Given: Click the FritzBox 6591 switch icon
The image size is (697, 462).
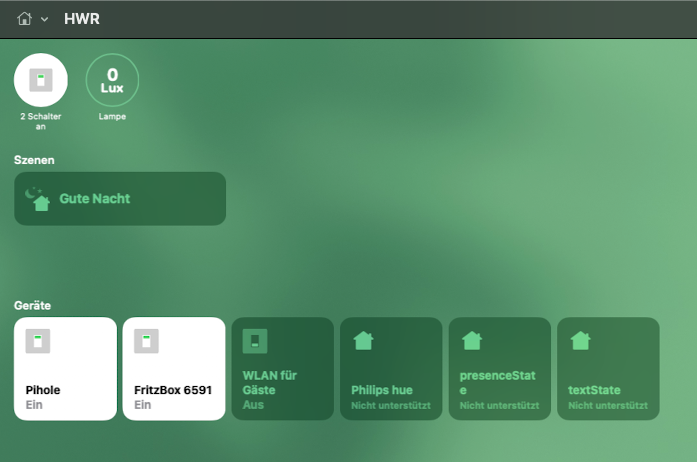Looking at the screenshot, I should [x=146, y=341].
